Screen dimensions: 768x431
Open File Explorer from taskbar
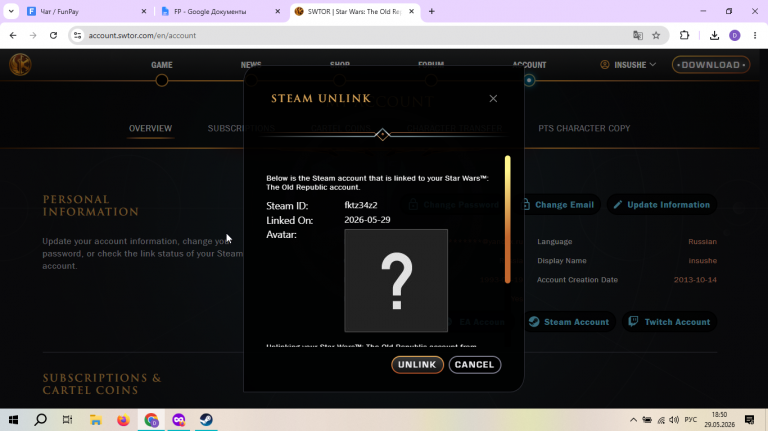(96, 420)
